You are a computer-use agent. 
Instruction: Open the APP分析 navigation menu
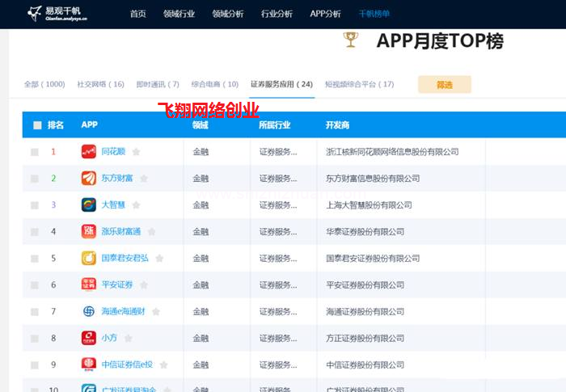click(325, 14)
